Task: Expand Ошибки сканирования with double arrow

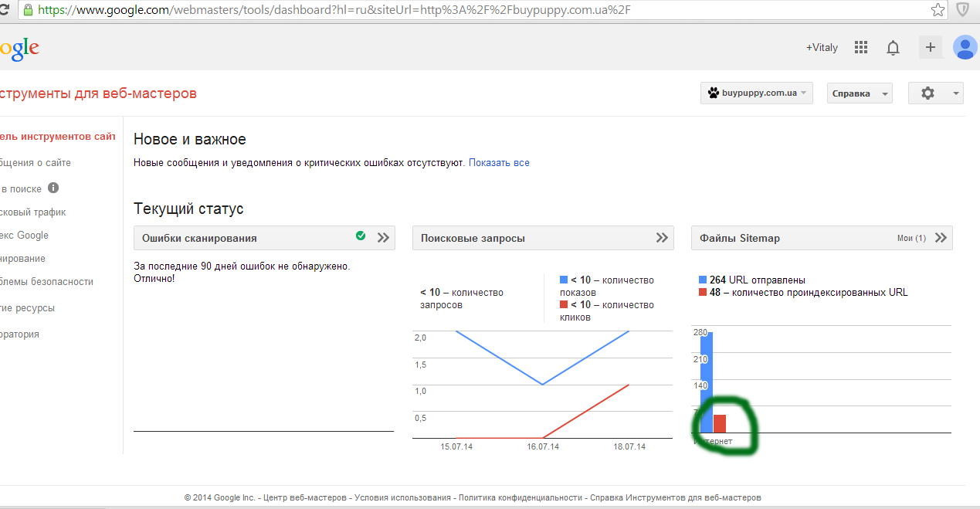Action: click(x=383, y=238)
